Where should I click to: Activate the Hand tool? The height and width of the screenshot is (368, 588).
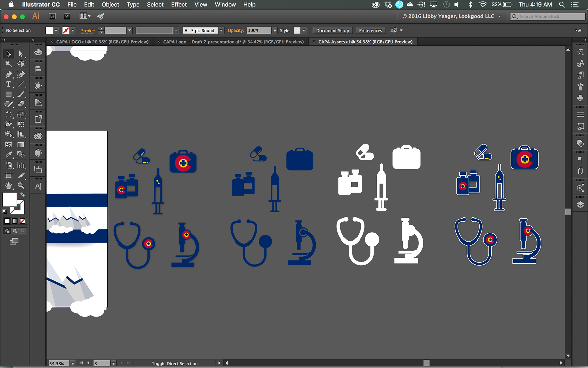pyautogui.click(x=8, y=186)
